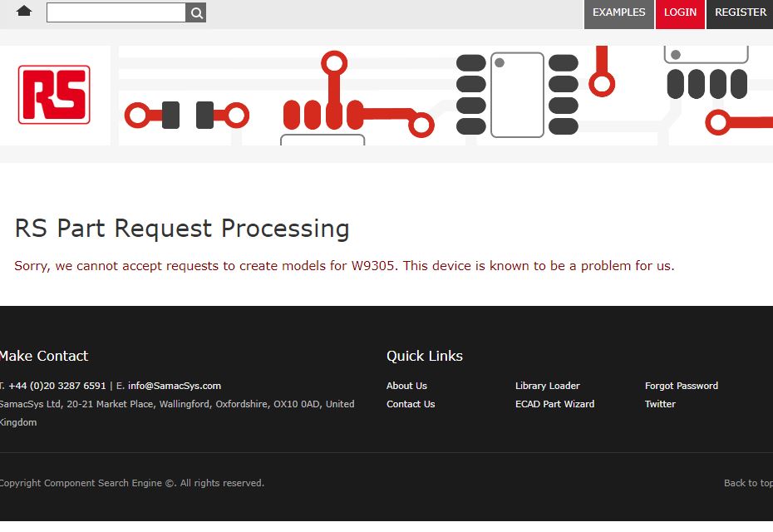
Task: Jump using the Back to top link
Action: pos(748,483)
